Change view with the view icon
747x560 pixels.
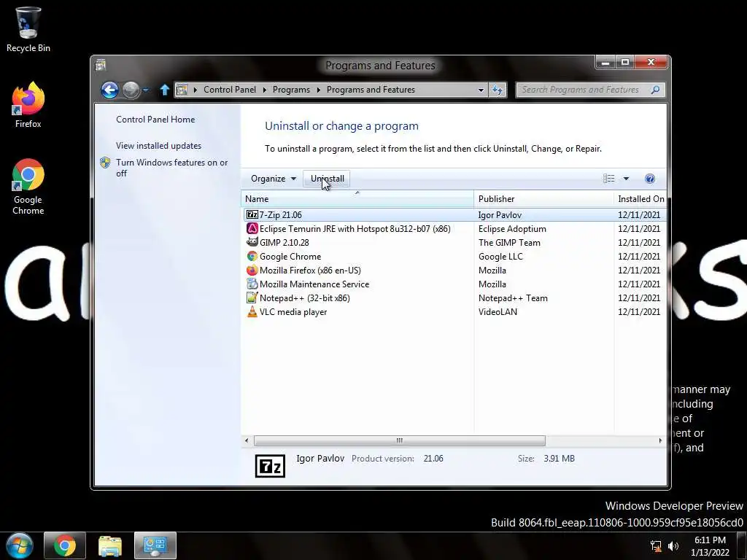(x=609, y=179)
